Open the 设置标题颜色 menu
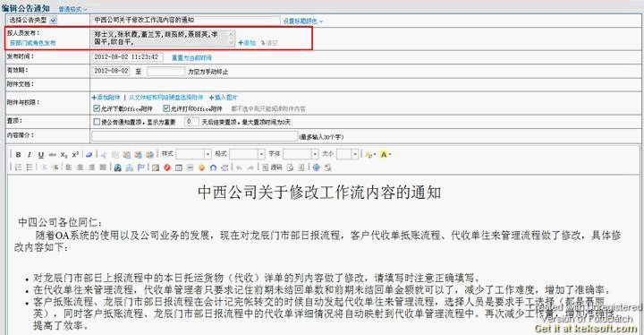Image resolution: width=644 pixels, height=335 pixels. 302,21
